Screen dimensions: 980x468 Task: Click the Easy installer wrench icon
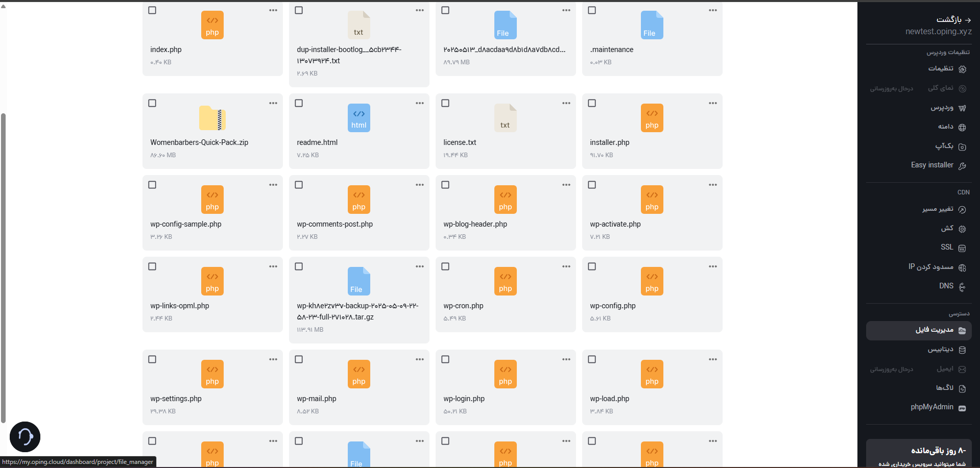[x=962, y=166]
